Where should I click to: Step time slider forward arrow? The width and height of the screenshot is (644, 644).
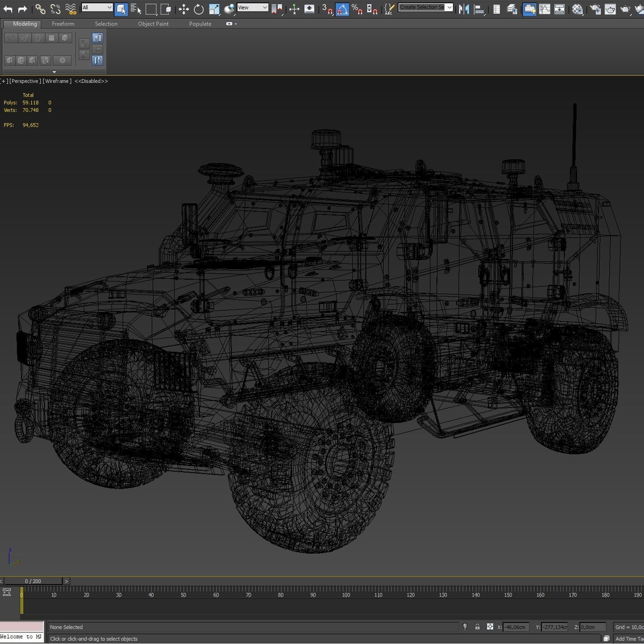[66, 581]
